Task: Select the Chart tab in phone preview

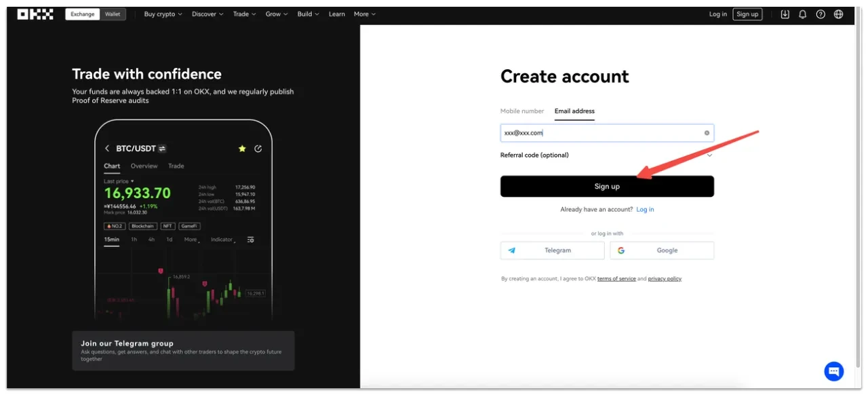Action: pos(112,166)
